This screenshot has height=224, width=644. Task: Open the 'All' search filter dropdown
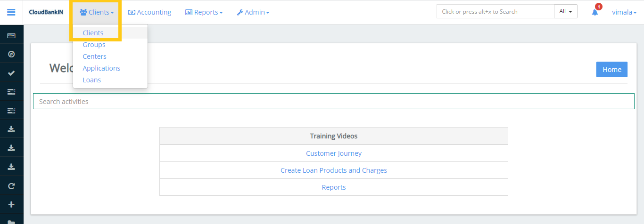(x=565, y=12)
